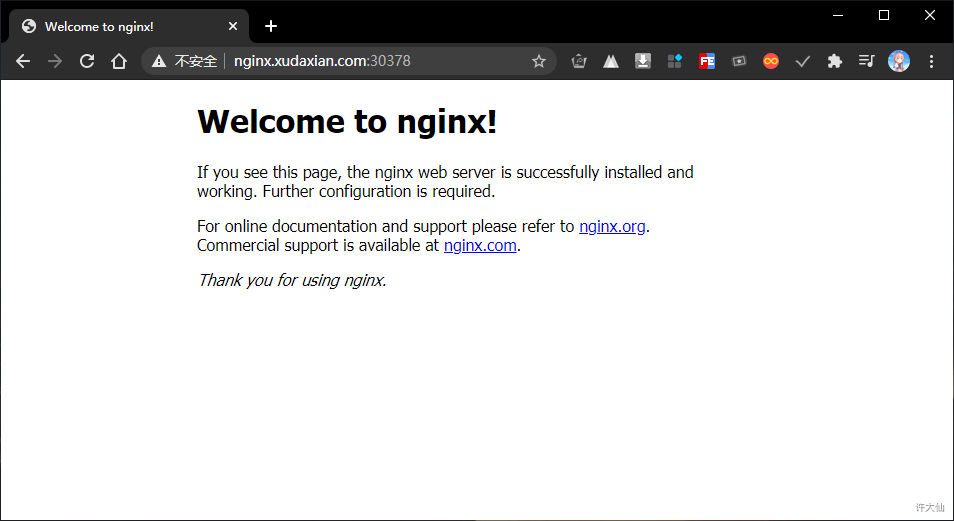Click the checkmark extension icon

click(x=803, y=61)
